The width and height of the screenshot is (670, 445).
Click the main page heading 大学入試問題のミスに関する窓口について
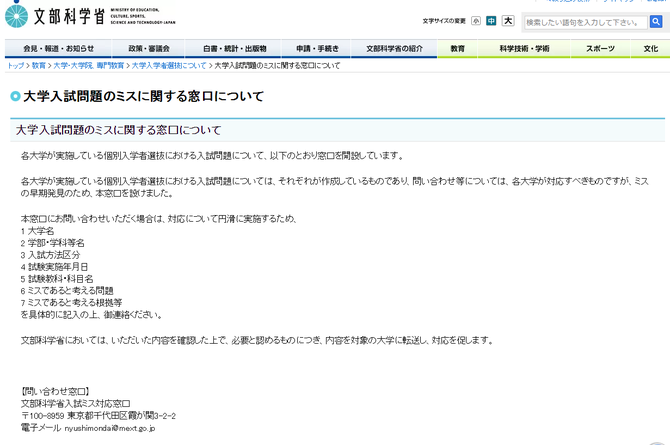coord(144,96)
